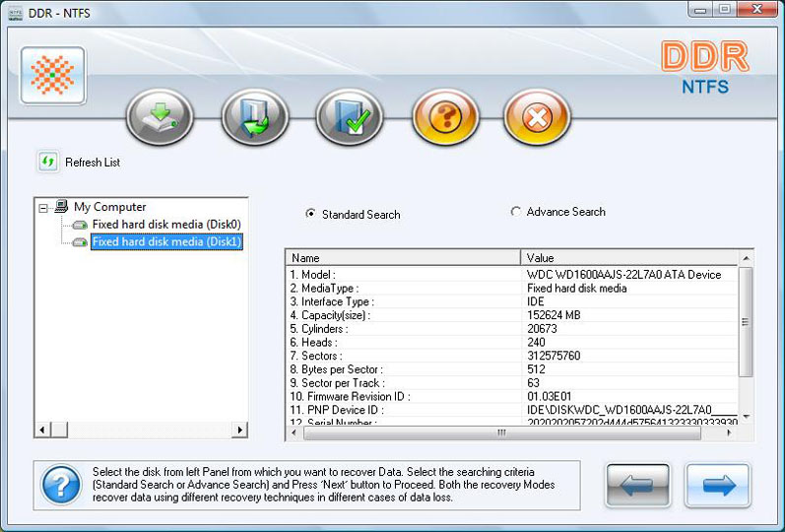Click details list horizontal scrollbar thumb
The width and height of the screenshot is (785, 532).
click(502, 432)
